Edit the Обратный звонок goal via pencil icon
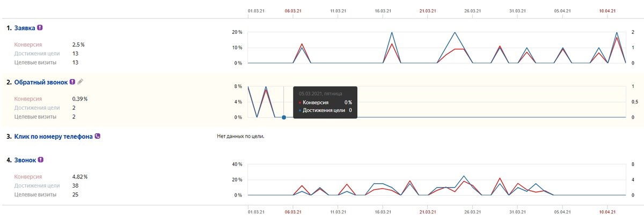The height and width of the screenshot is (222, 644). tap(80, 82)
